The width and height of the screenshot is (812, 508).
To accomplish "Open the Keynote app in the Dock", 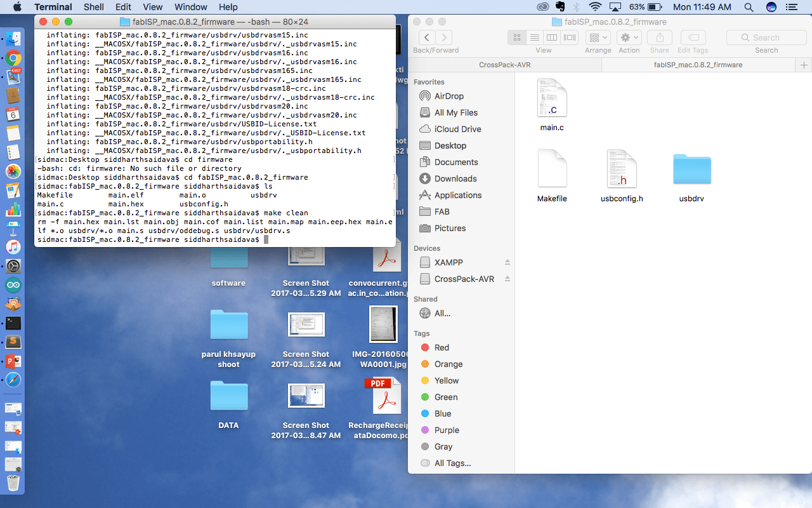I will (13, 228).
